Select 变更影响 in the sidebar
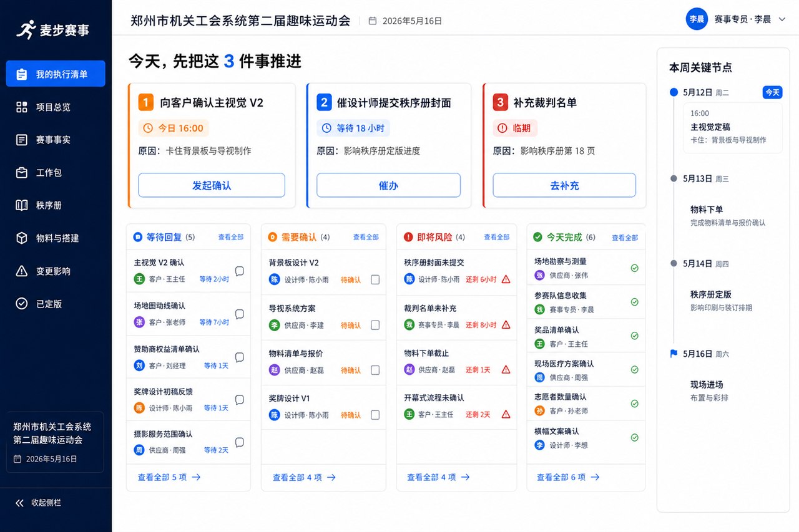Image resolution: width=799 pixels, height=532 pixels. 56,271
